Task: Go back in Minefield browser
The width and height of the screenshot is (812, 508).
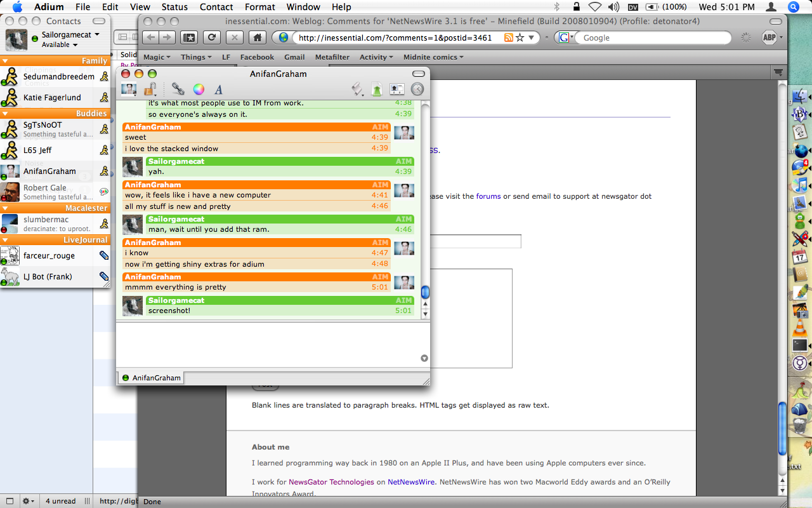Action: coord(150,37)
